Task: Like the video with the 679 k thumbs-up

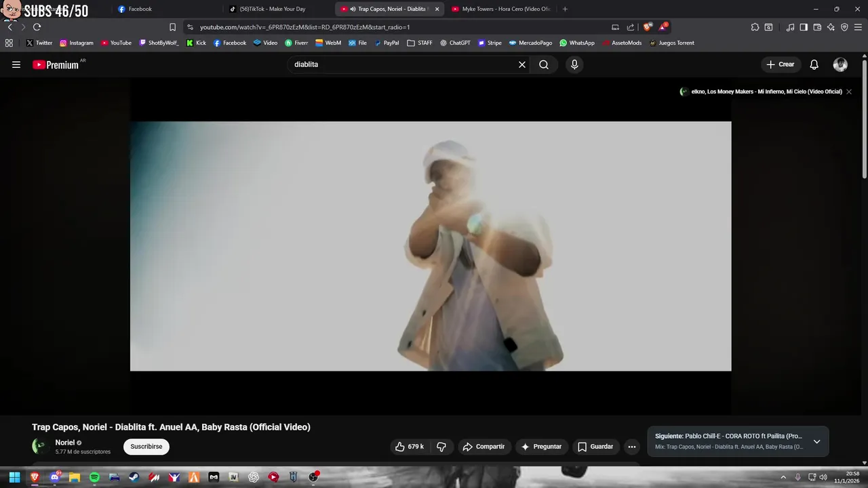Action: (x=410, y=447)
